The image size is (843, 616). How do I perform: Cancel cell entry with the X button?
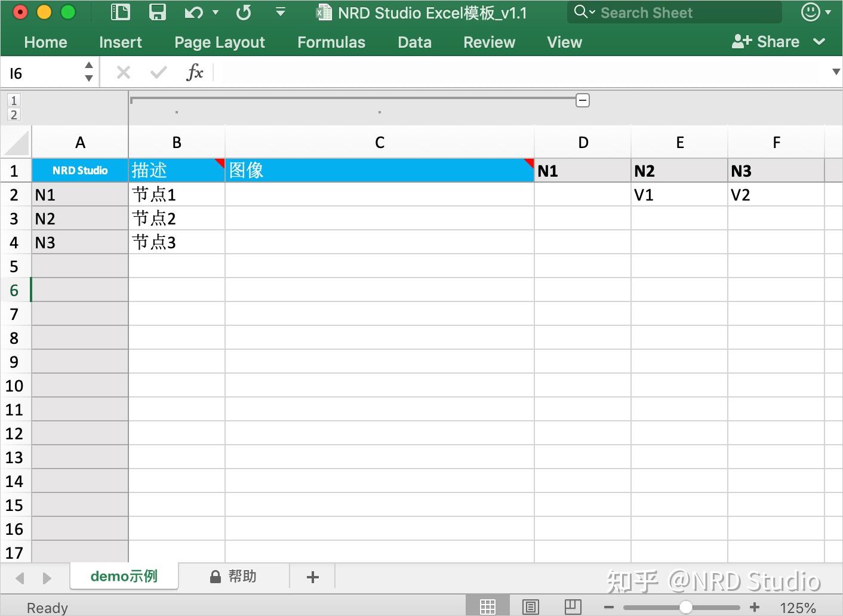point(124,72)
